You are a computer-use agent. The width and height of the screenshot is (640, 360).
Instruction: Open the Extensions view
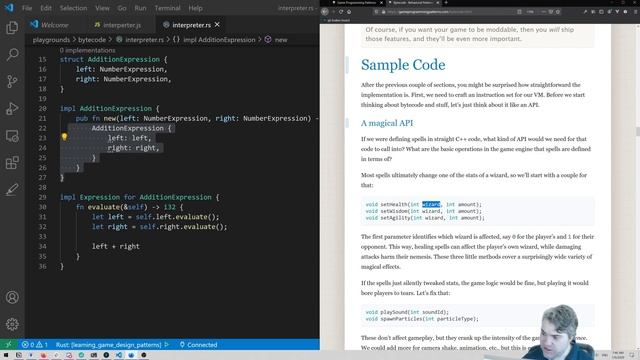(12, 162)
